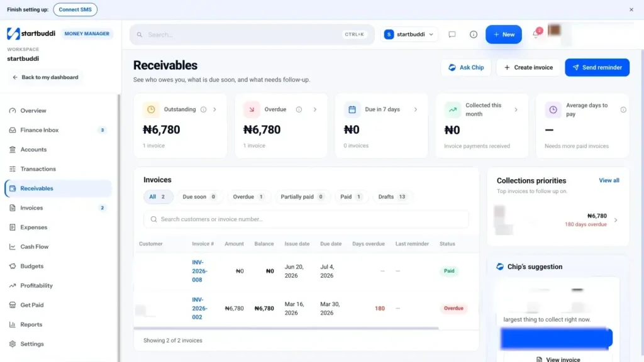Expand the startbuddi workspace dropdown

click(409, 35)
